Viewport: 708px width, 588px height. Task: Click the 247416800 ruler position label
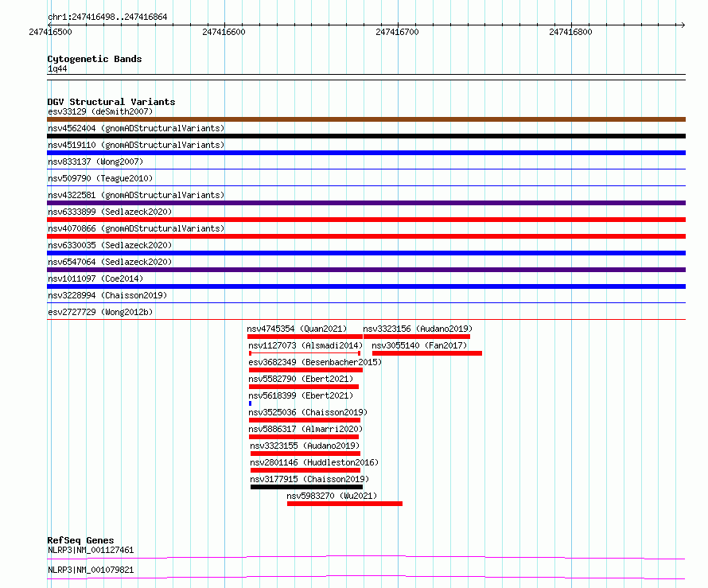click(570, 32)
